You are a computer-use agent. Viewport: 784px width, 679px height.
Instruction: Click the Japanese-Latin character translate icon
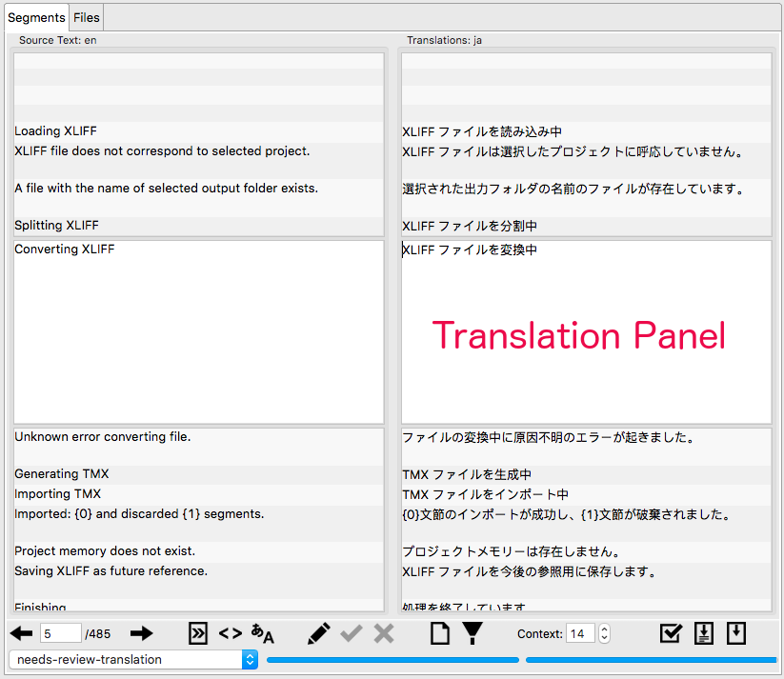tap(262, 633)
